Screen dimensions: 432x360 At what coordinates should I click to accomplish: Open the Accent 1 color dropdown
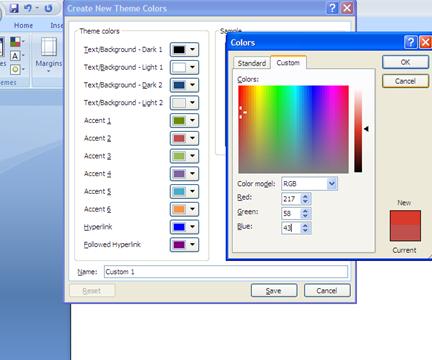tap(184, 120)
